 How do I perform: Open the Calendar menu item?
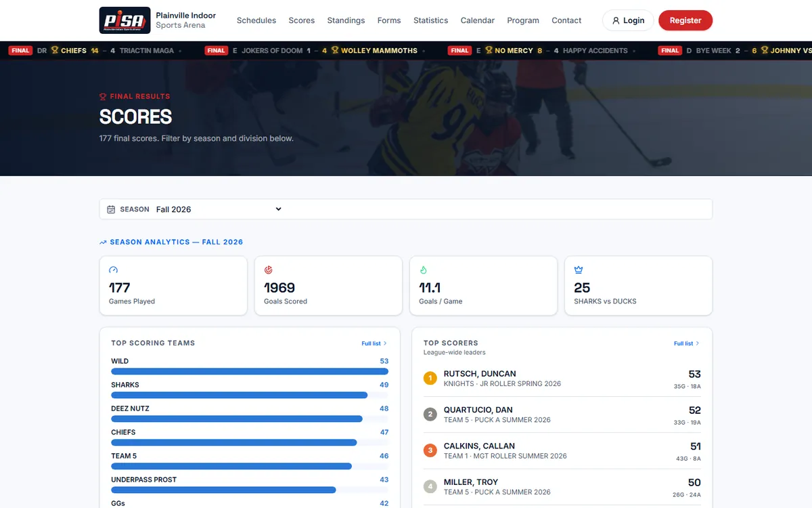coord(478,20)
